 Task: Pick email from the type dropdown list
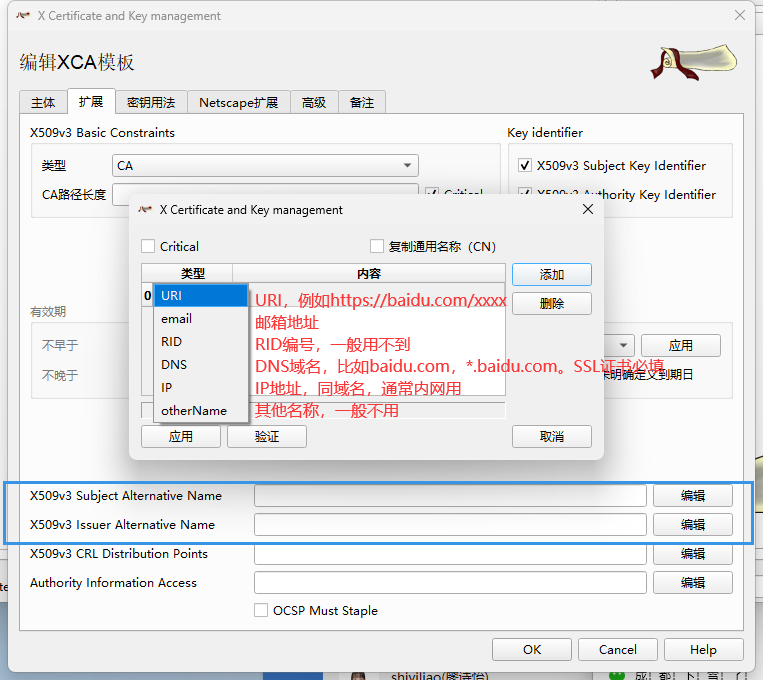coord(176,319)
